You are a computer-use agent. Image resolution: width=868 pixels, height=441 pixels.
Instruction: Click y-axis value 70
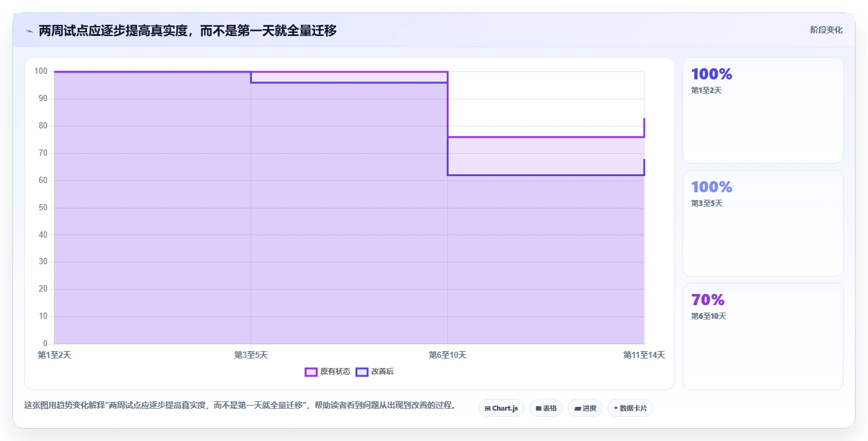(43, 153)
